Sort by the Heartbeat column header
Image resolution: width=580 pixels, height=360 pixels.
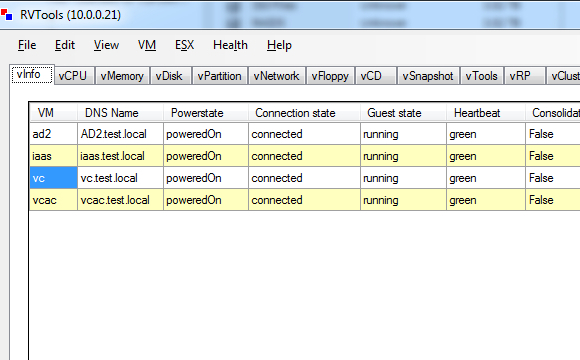[486, 112]
